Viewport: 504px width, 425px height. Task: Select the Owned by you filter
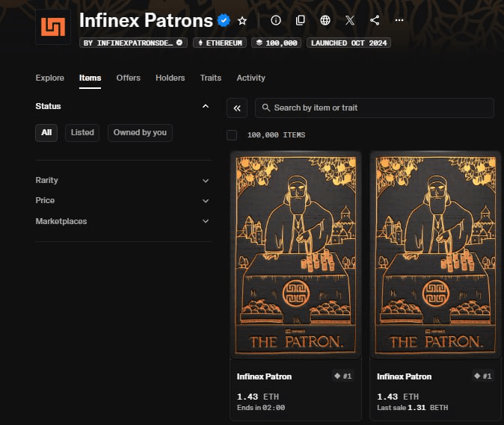click(140, 132)
